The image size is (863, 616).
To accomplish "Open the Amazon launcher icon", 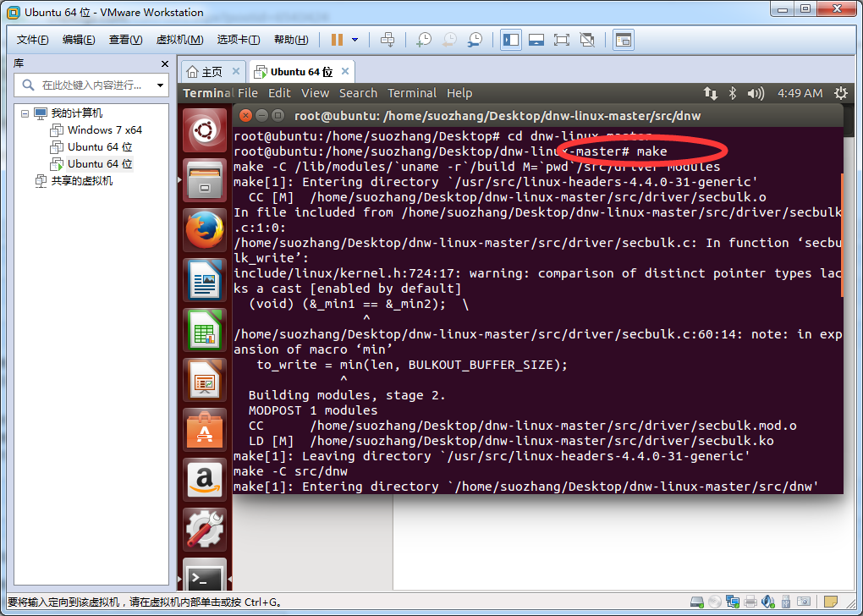I will [x=205, y=480].
